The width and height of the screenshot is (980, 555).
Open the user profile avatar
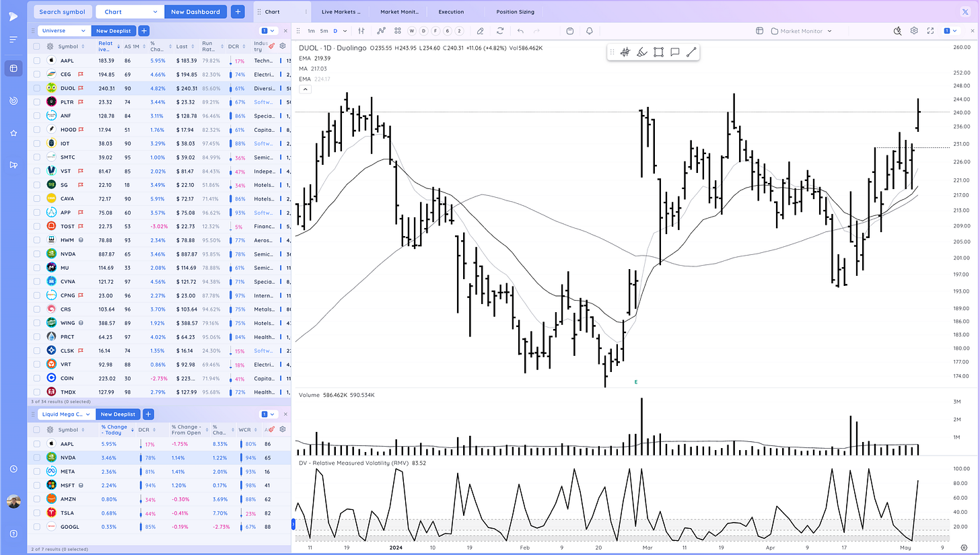(x=13, y=501)
